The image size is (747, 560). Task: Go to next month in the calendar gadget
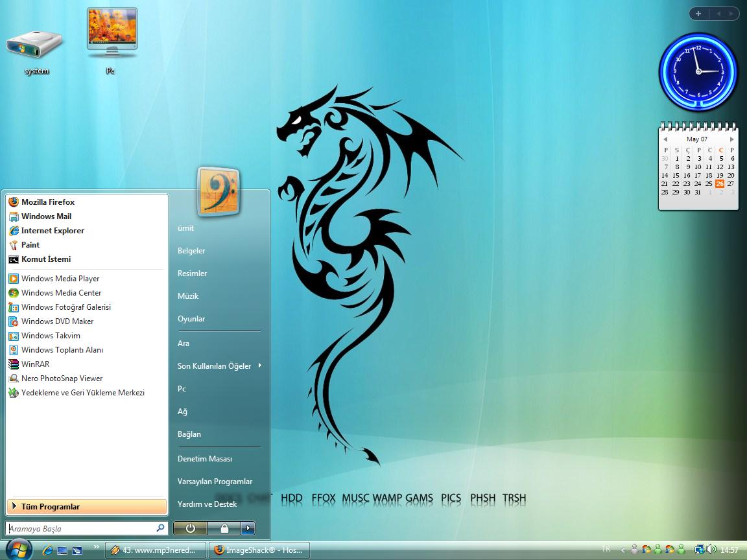(x=731, y=139)
